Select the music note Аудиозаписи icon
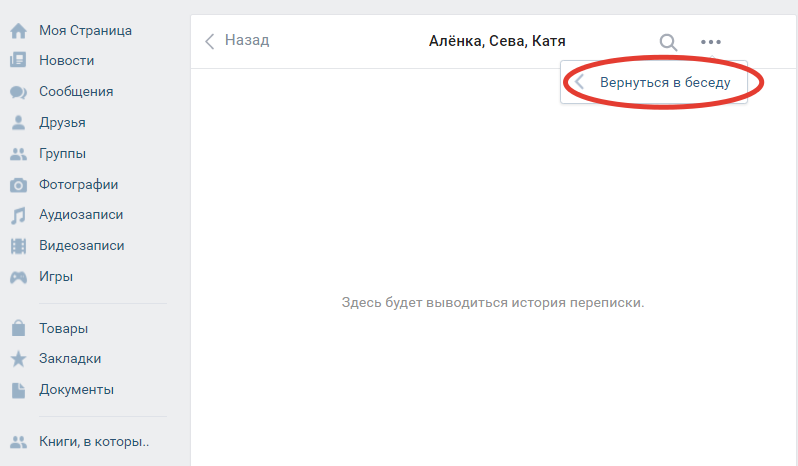798x466 pixels. pos(18,215)
